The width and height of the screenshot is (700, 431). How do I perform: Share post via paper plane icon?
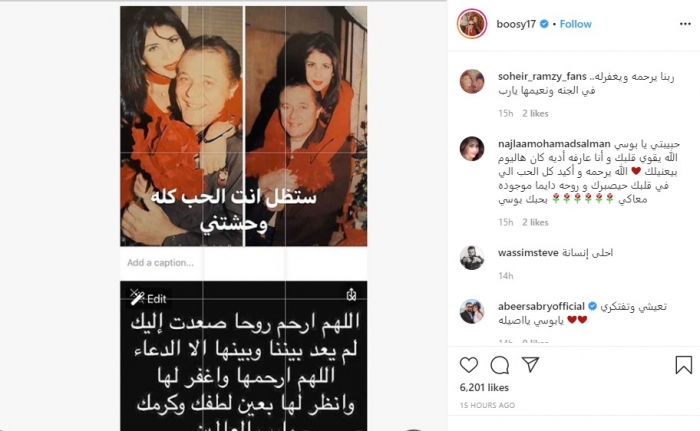[x=530, y=364]
